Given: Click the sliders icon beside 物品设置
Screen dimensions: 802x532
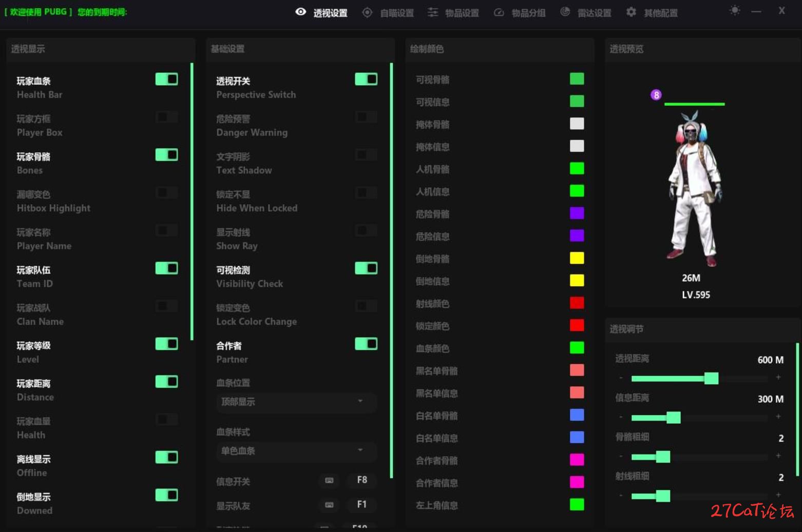Looking at the screenshot, I should (x=433, y=12).
